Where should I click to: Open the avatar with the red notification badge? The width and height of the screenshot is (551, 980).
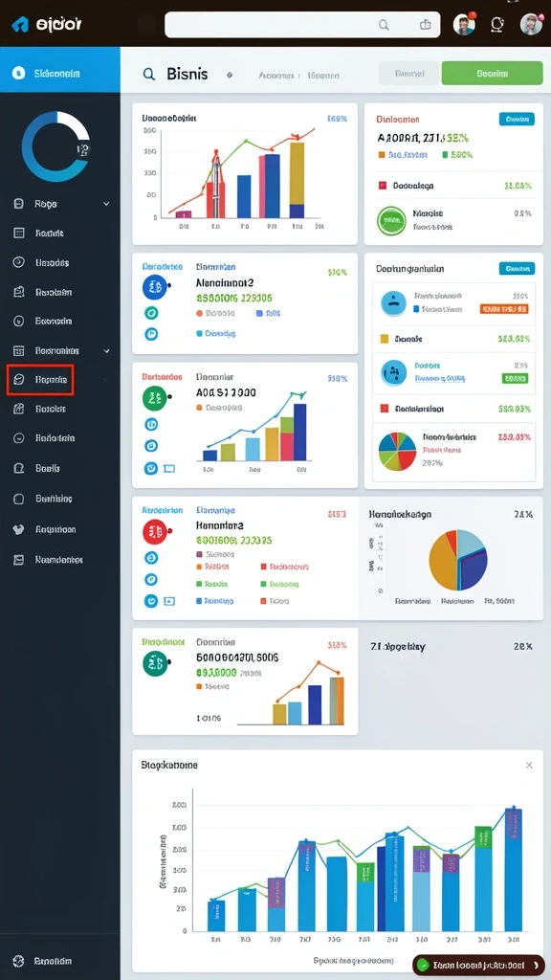click(464, 24)
